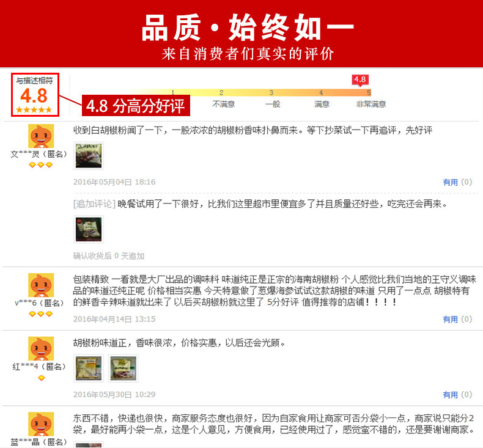Image resolution: width=483 pixels, height=448 pixels.
Task: Click the 非常满意 label on scale
Action: tap(371, 105)
